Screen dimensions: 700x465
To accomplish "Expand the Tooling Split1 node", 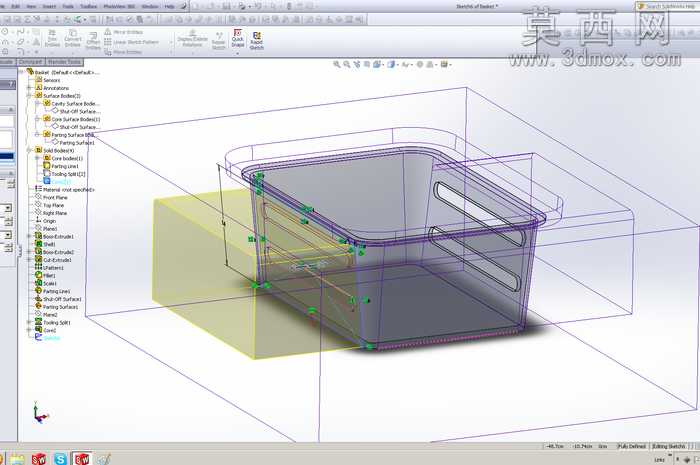I will click(x=29, y=322).
